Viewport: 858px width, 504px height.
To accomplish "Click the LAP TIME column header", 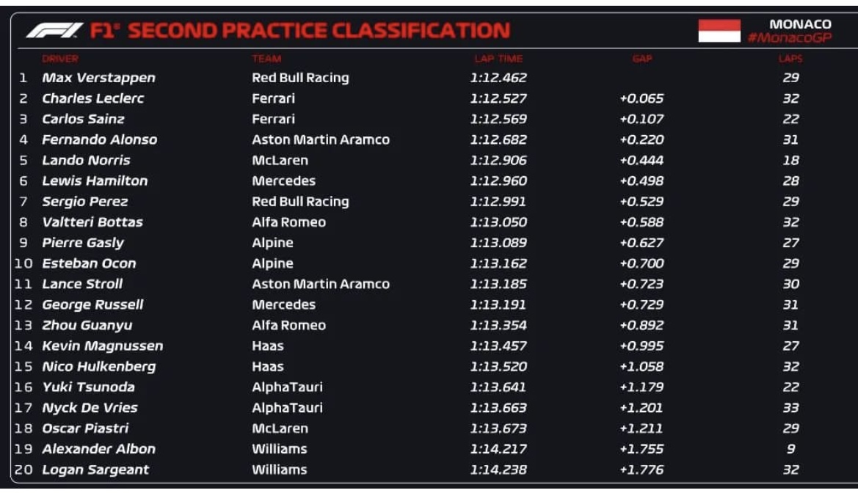I will pos(498,59).
